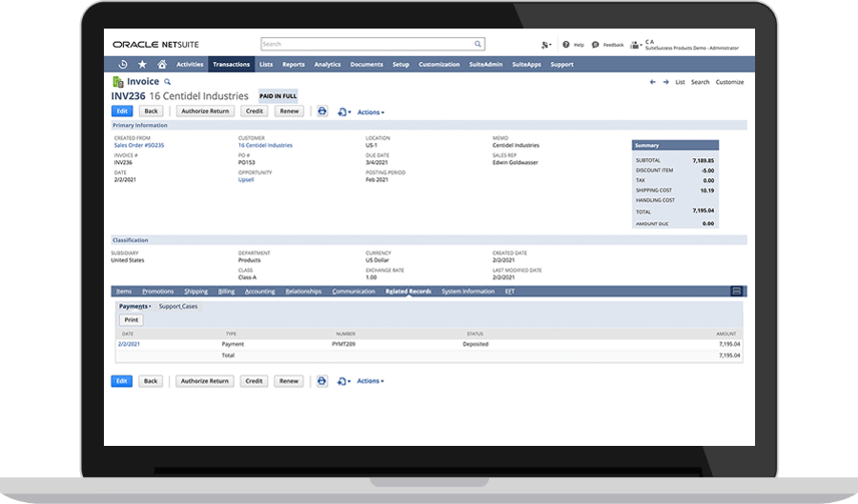
Task: Switch to the Communication subtab
Action: point(354,292)
